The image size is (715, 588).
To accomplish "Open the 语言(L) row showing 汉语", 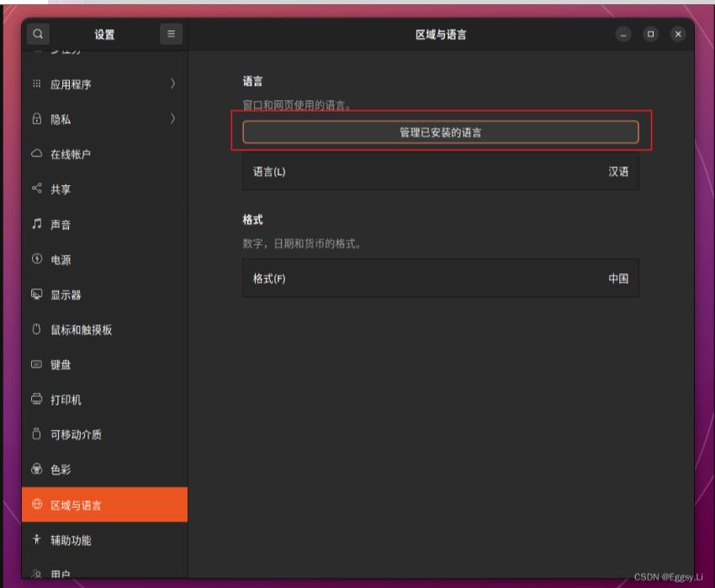I will 440,172.
